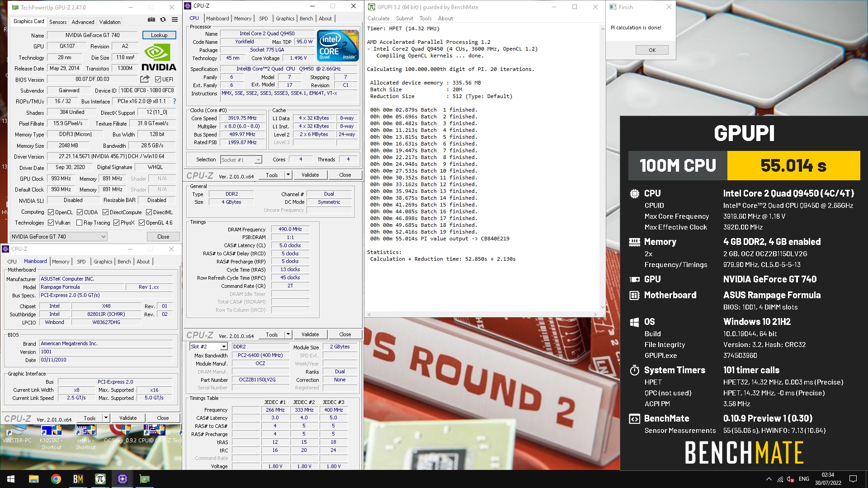This screenshot has height=488, width=868.
Task: Toggle the DirectCompute checkbox
Action: 105,212
